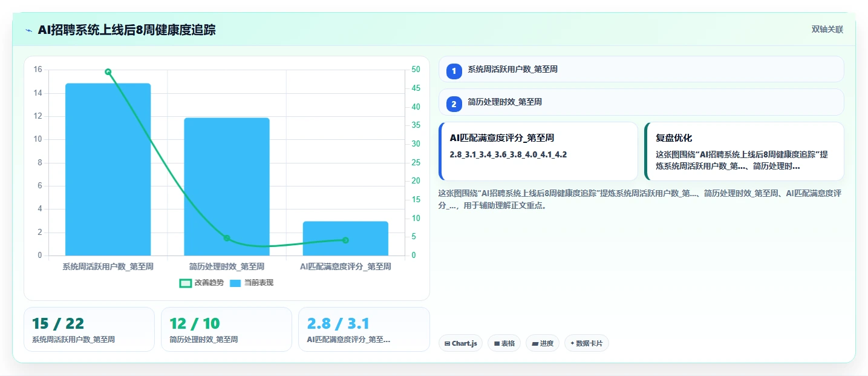Click the green 改善趋势 legend swatch
Viewport: 868px width, 376px height.
tap(186, 283)
